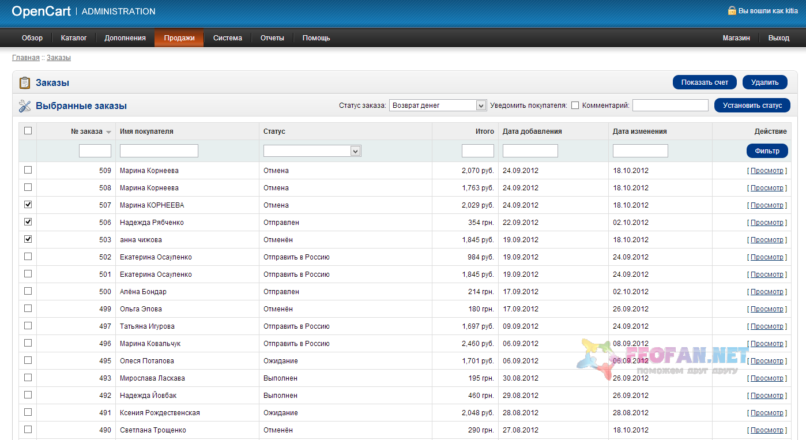Click the OpenCart logo

point(41,11)
